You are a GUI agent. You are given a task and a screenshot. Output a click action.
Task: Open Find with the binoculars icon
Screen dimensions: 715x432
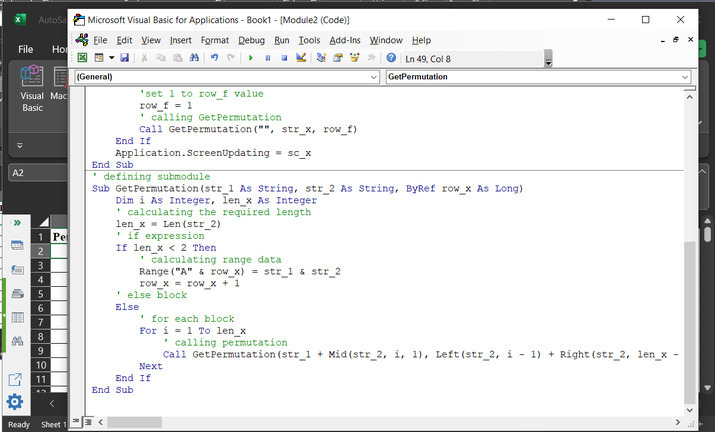194,58
